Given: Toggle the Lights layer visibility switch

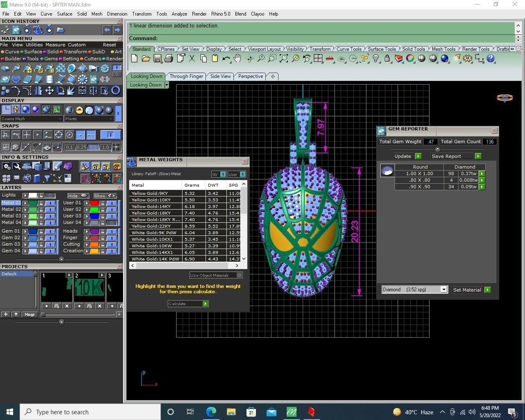Looking at the screenshot, I should click(x=50, y=195).
